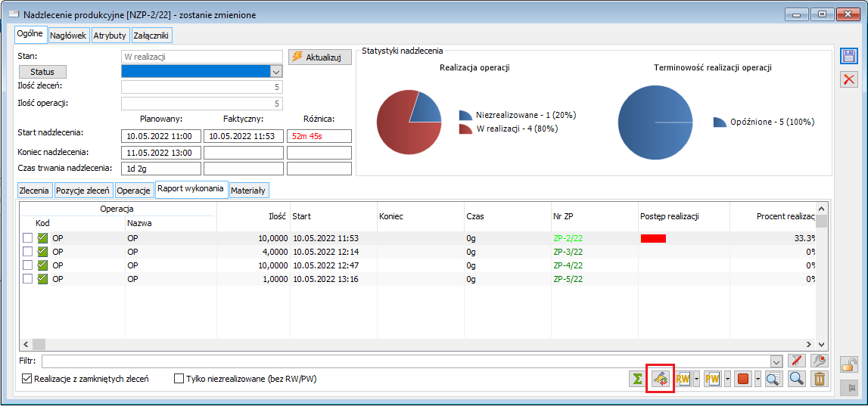Expand the Filtr dropdown arrow
Image resolution: width=868 pixels, height=406 pixels.
[x=776, y=361]
